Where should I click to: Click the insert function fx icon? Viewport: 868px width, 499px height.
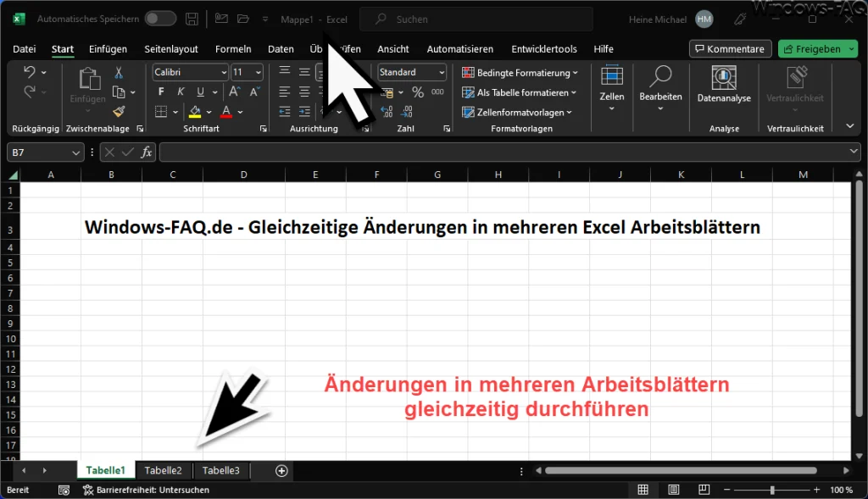click(146, 152)
